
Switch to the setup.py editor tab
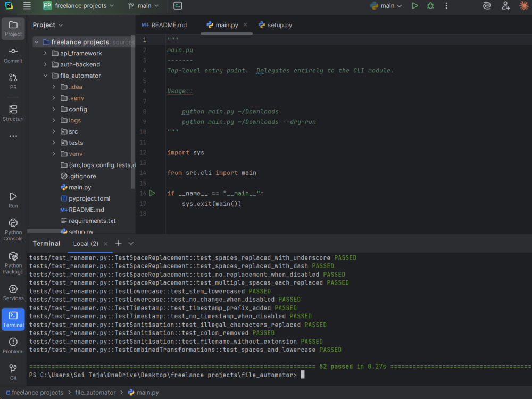(x=275, y=25)
